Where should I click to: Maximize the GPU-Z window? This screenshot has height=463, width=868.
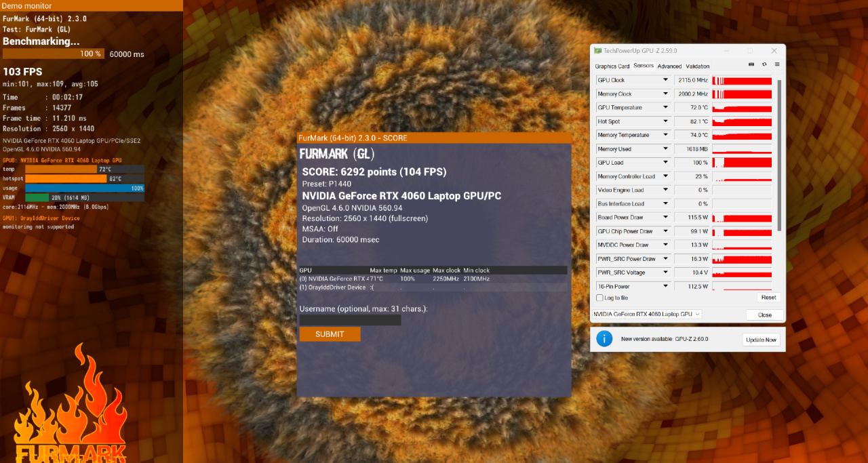751,51
